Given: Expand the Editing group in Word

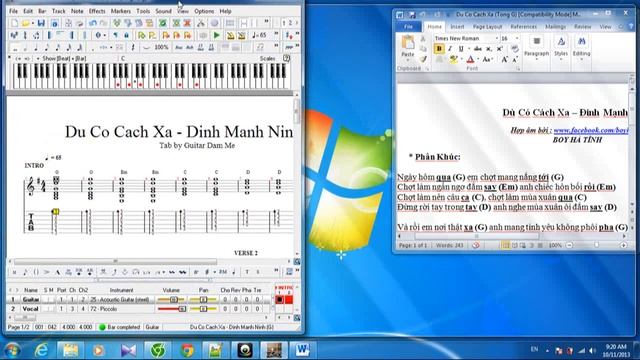Looking at the screenshot, I should point(582,48).
